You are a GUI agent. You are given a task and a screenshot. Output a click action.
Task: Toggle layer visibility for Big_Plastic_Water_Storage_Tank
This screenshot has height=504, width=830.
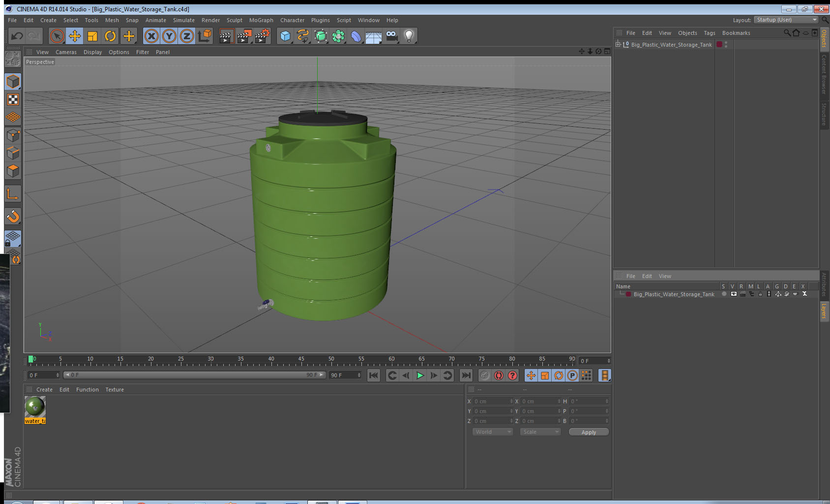pos(733,294)
